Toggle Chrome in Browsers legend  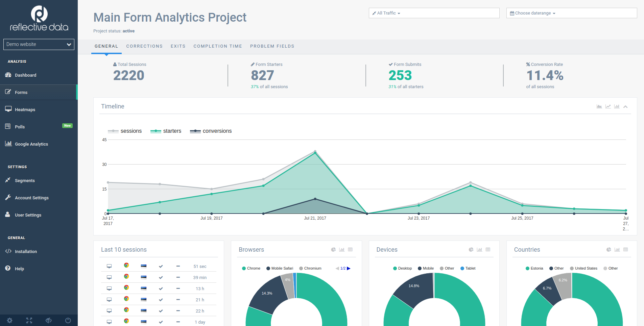(x=251, y=268)
